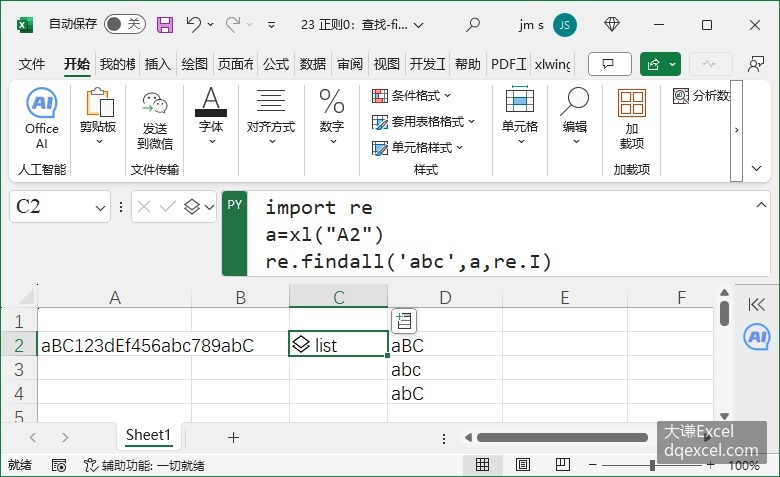Select column C header

pyautogui.click(x=338, y=297)
